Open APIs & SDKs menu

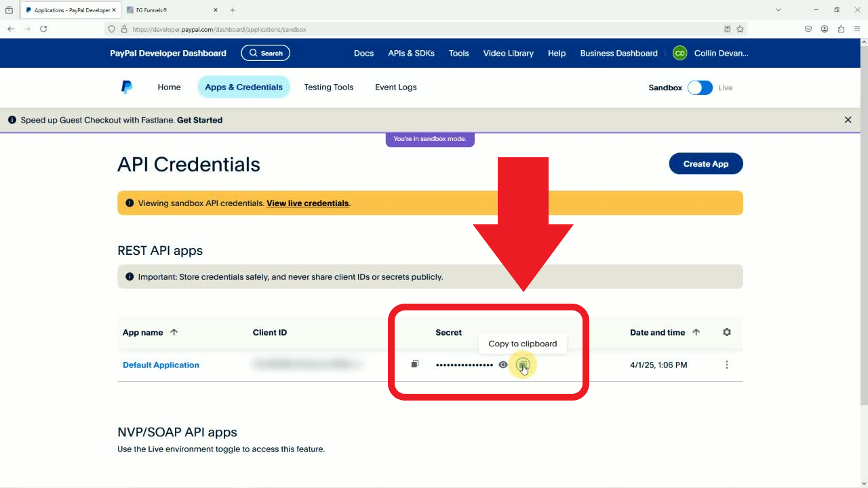pyautogui.click(x=411, y=53)
